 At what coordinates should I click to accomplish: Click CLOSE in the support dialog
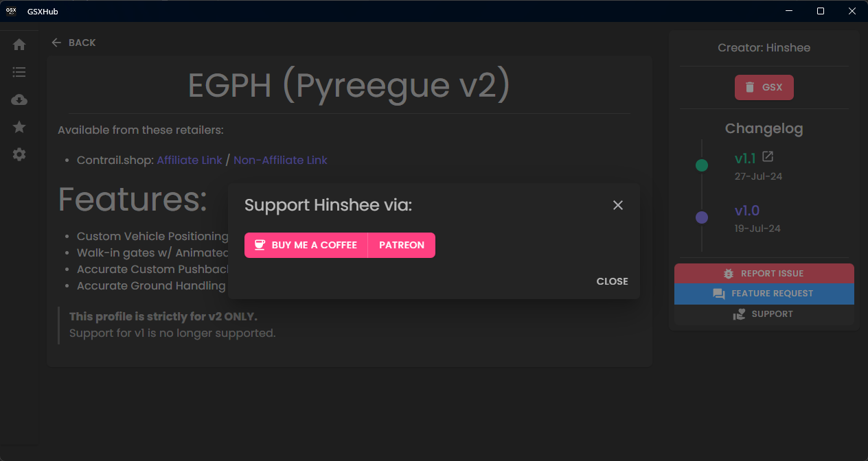pos(613,281)
